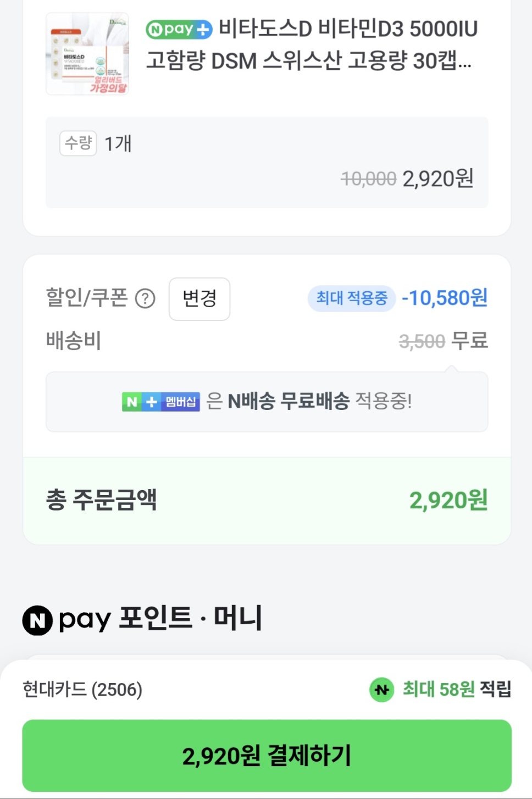Tap the N+ 멤버십 badge
The width and height of the screenshot is (532, 799).
(160, 402)
